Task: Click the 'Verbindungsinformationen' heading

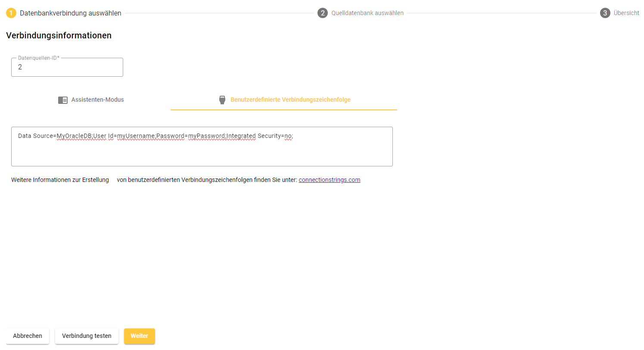Action: tap(59, 35)
